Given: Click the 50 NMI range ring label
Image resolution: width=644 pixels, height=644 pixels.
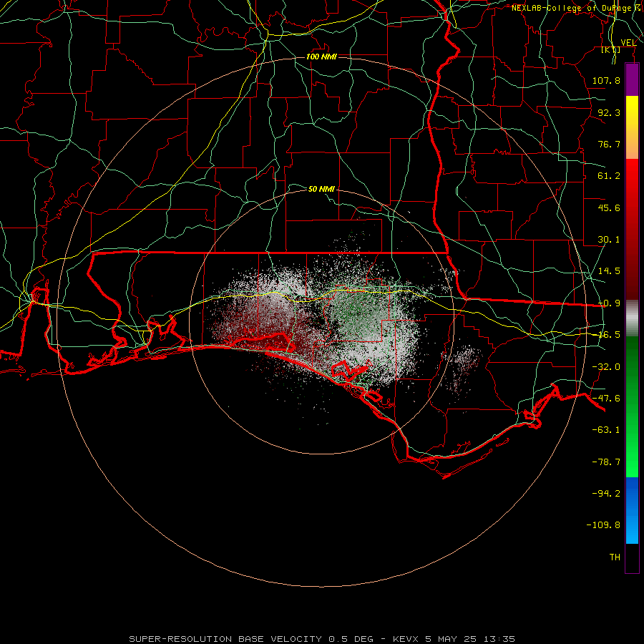Looking at the screenshot, I should (321, 189).
